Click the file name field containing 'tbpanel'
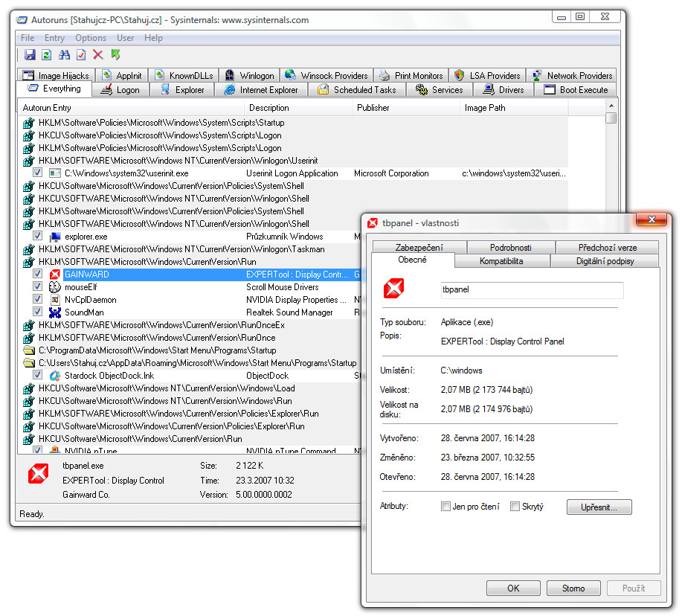The width and height of the screenshot is (682, 616). pyautogui.click(x=532, y=289)
